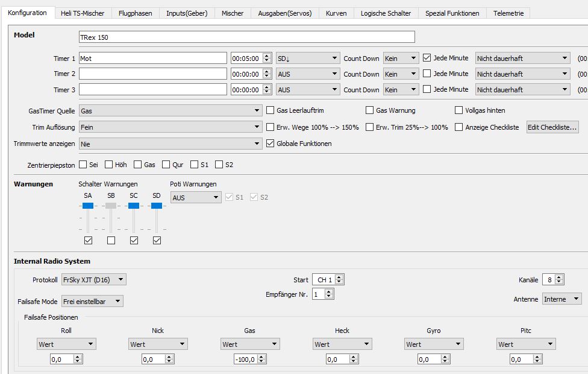
Task: Open the Logische Schalter tab
Action: click(386, 13)
